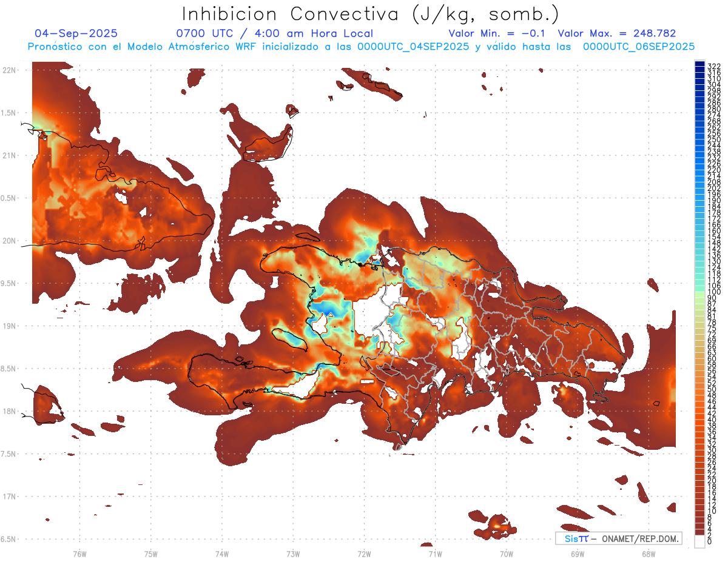Select the 100 value on the color scale
Viewport: 728px width, 562px height.
click(x=713, y=293)
